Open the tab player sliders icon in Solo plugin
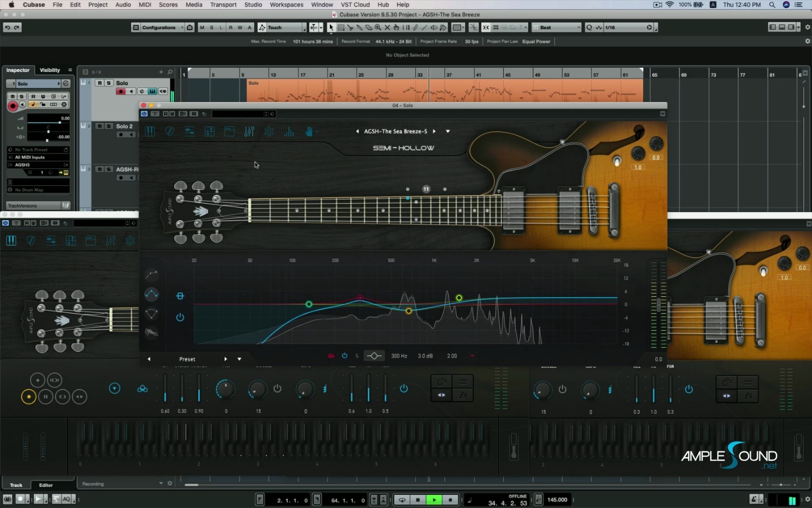Screen dimensions: 812x508 [189, 132]
